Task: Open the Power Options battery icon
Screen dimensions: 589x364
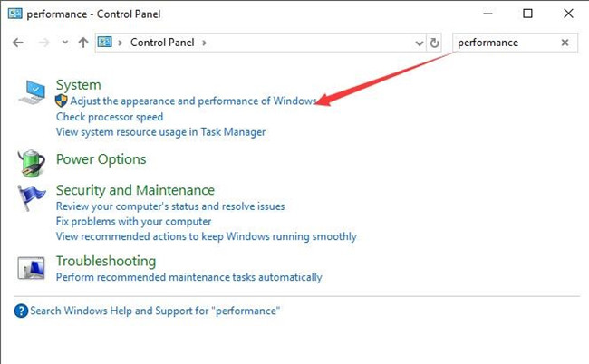Action: 32,163
